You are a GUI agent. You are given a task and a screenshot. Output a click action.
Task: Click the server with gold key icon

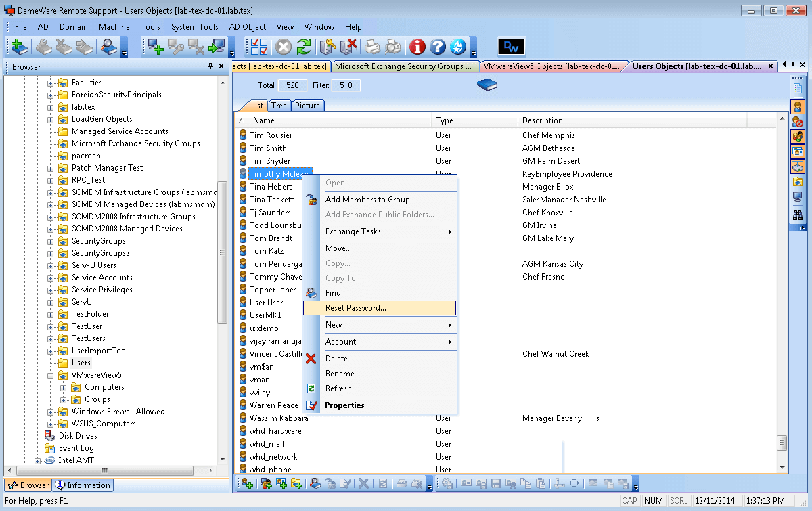pyautogui.click(x=328, y=47)
